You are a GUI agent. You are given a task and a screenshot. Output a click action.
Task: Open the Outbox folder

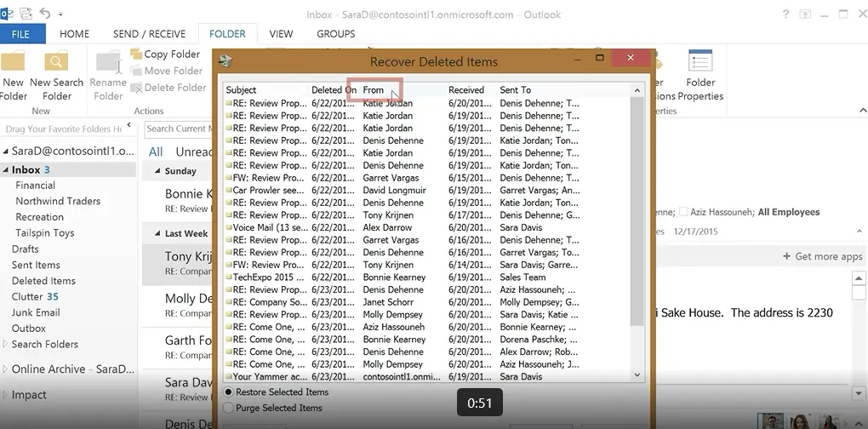pos(29,329)
